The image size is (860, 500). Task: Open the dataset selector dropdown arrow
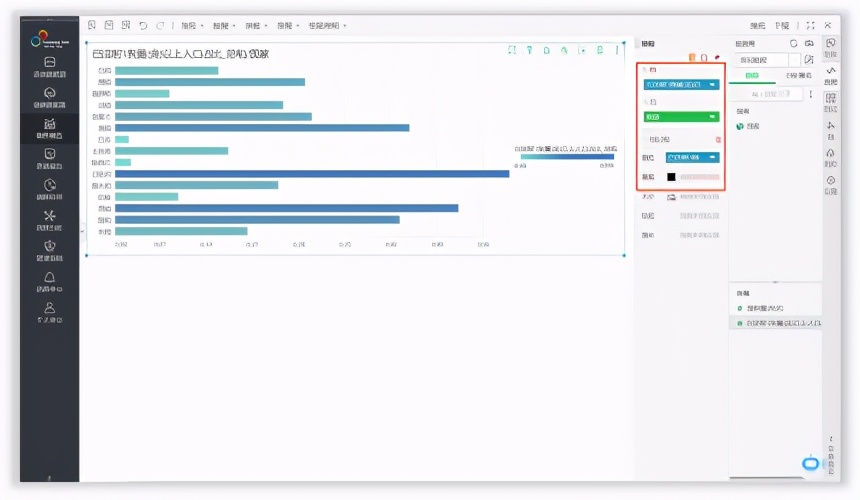click(795, 60)
